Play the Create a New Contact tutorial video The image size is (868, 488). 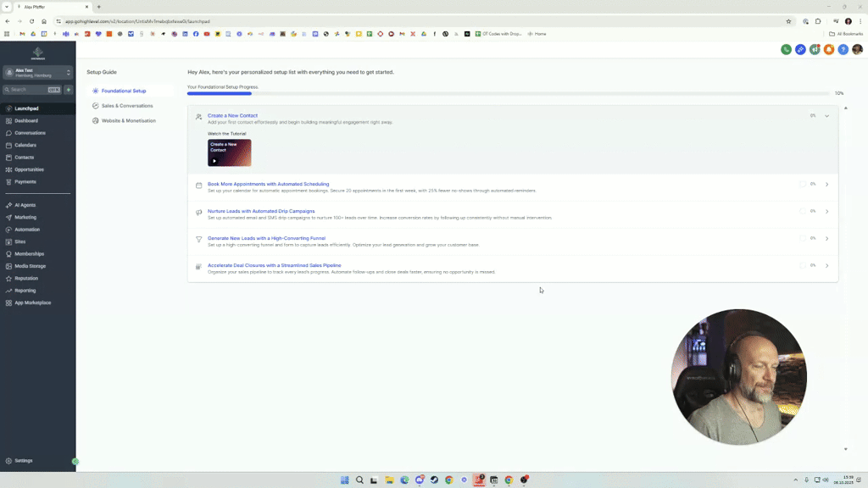click(229, 152)
